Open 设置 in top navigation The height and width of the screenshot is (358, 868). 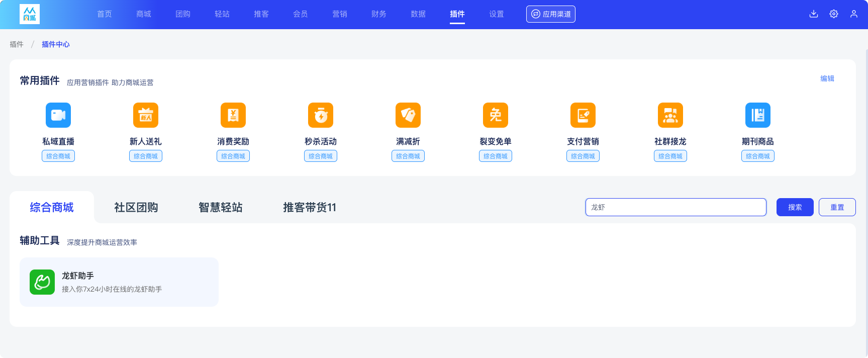click(497, 14)
